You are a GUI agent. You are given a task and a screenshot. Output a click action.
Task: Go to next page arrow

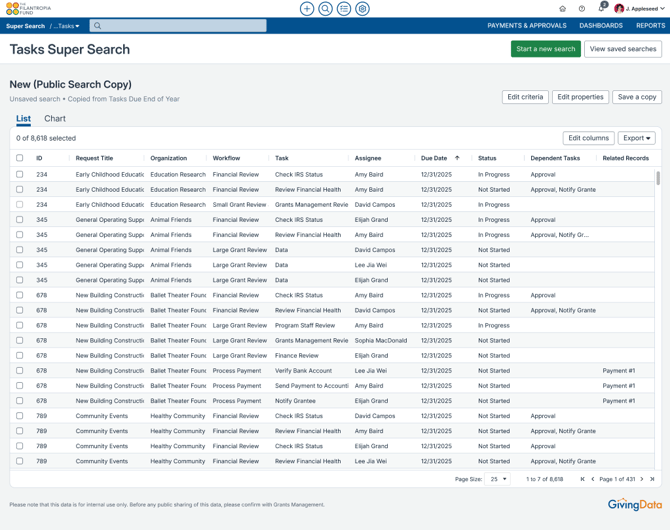(642, 479)
